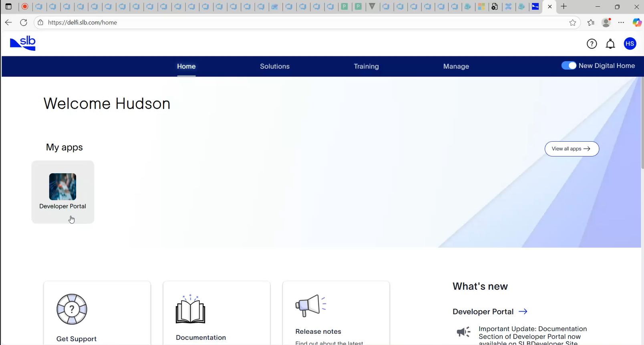Close the current browser tab
The width and height of the screenshot is (644, 345).
pos(550,6)
